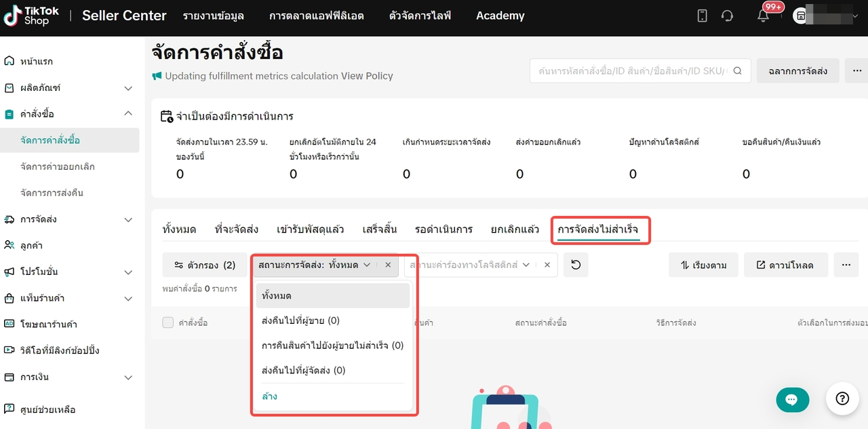Clear the สถานะการจัดส่ง filter with X
The image size is (868, 429).
click(x=388, y=265)
